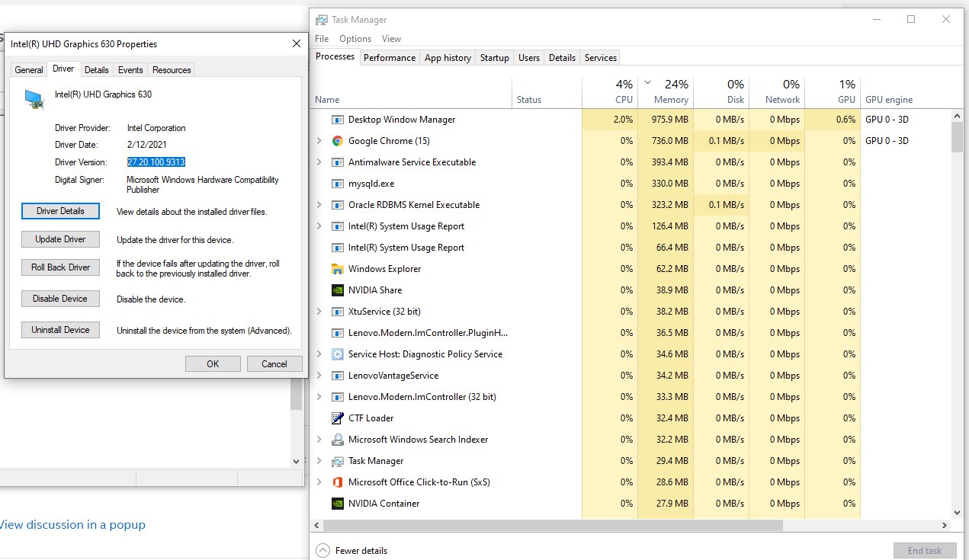Click the Roll Back Driver button

(x=60, y=267)
